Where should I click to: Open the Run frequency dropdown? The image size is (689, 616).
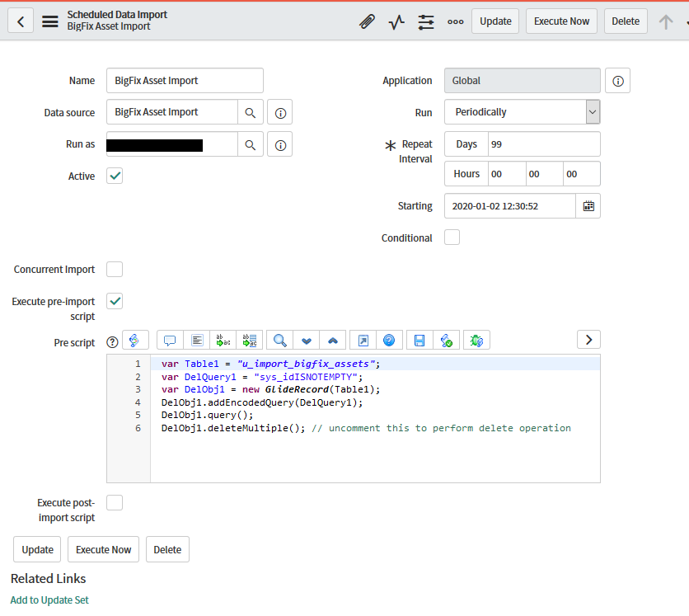tap(523, 112)
